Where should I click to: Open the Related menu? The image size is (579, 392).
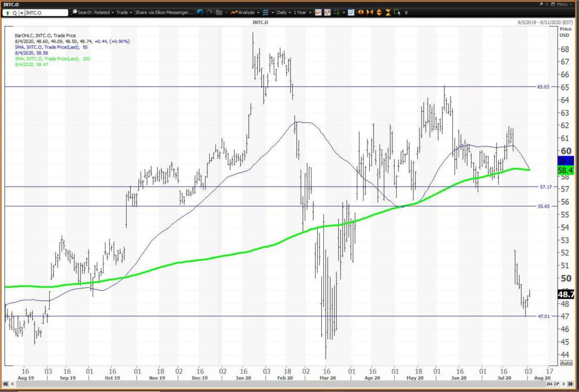104,12
